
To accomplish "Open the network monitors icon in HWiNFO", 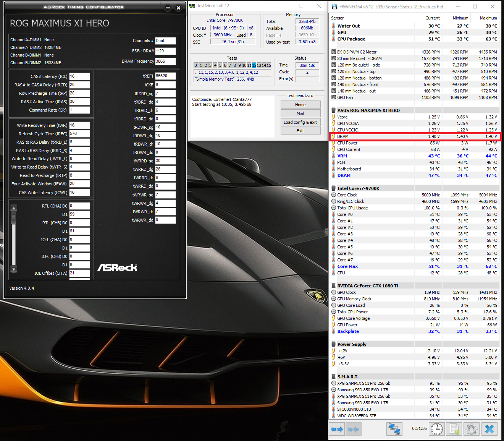I will tap(394, 429).
